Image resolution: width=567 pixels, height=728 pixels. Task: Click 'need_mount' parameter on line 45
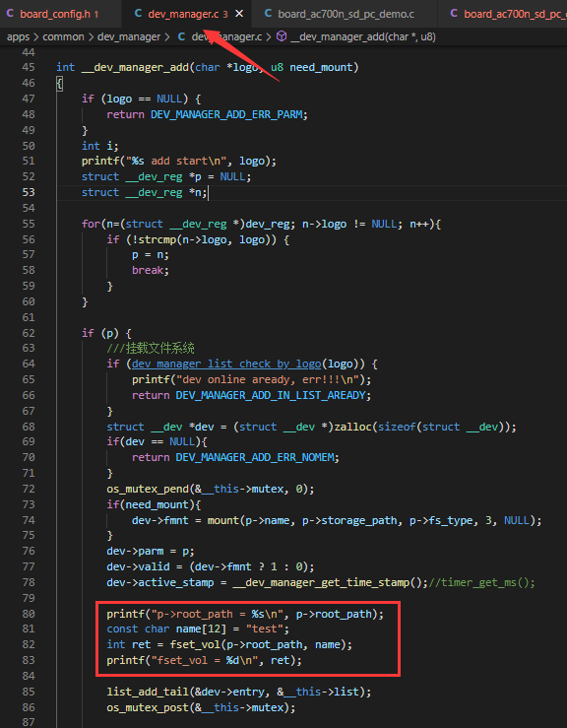321,67
